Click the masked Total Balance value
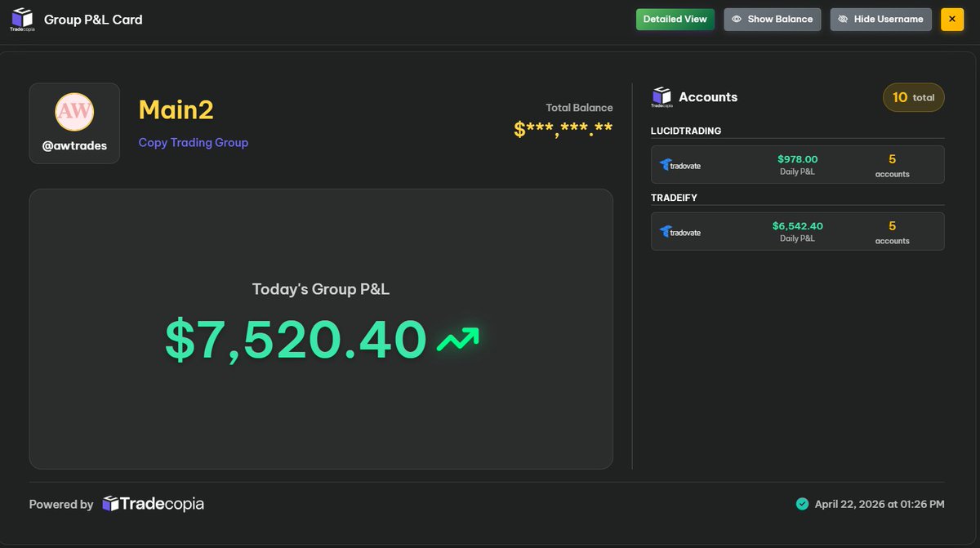 [563, 129]
